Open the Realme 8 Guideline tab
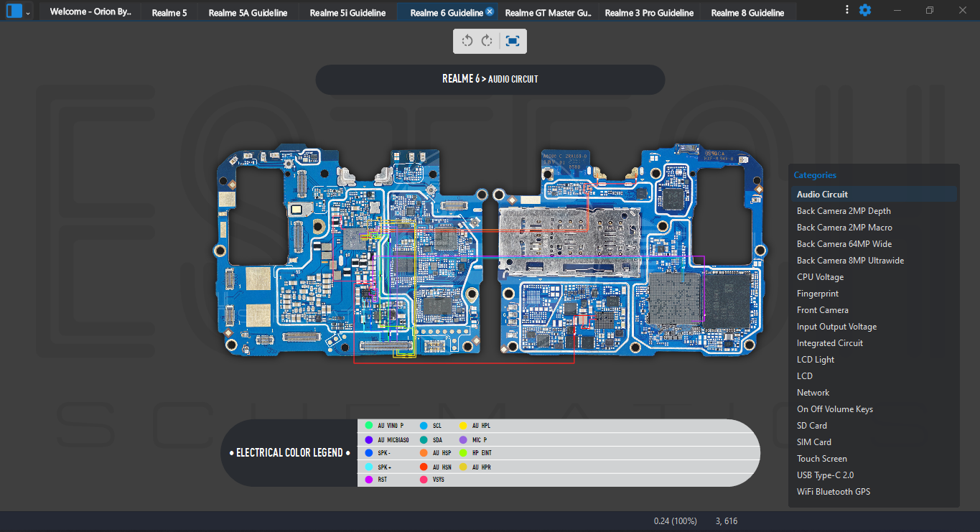Screen dimensions: 980x532 pos(747,12)
